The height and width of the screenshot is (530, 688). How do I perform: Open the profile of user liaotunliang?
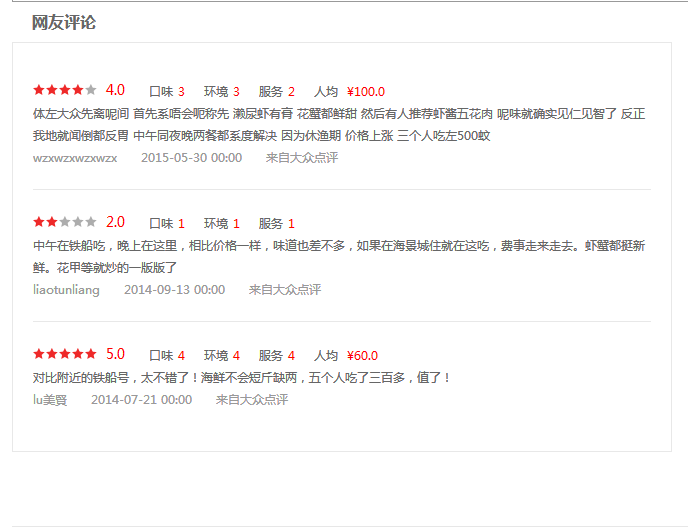66,290
